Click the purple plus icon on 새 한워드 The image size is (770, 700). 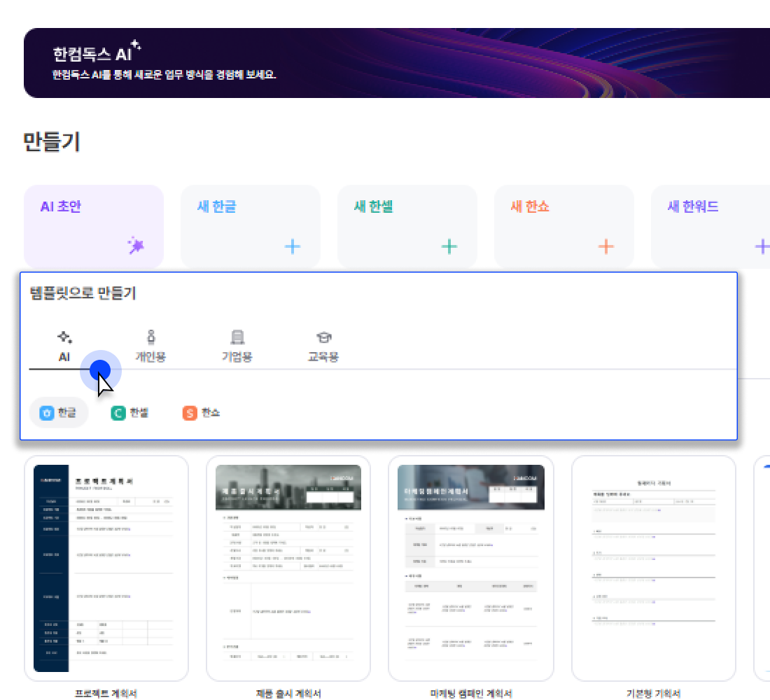(x=762, y=246)
